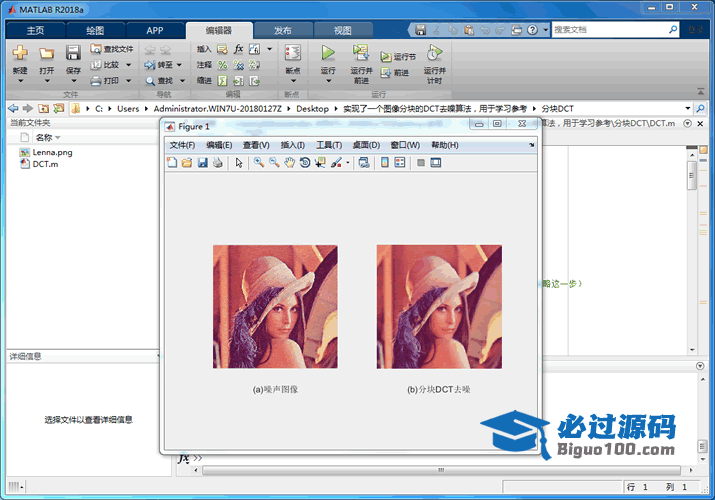The width and height of the screenshot is (715, 500).
Task: Click the Find Files (查找文件) button
Action: (x=112, y=48)
